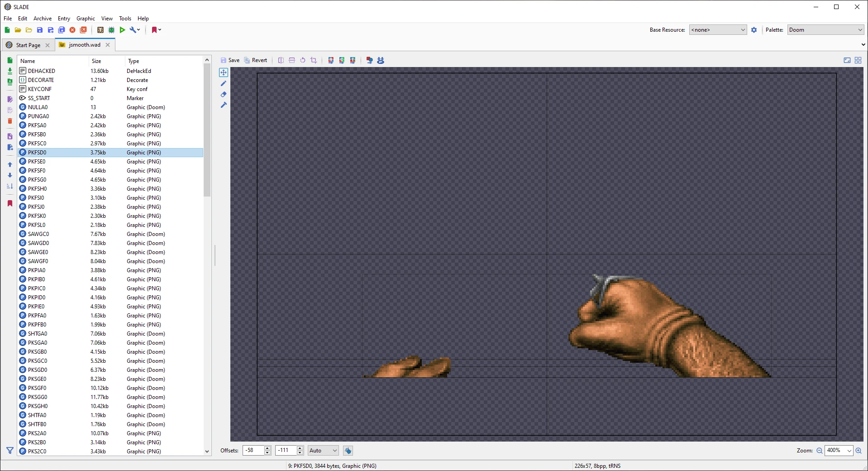The width and height of the screenshot is (868, 471).
Task: Select the Pencil draw tool
Action: tap(224, 83)
